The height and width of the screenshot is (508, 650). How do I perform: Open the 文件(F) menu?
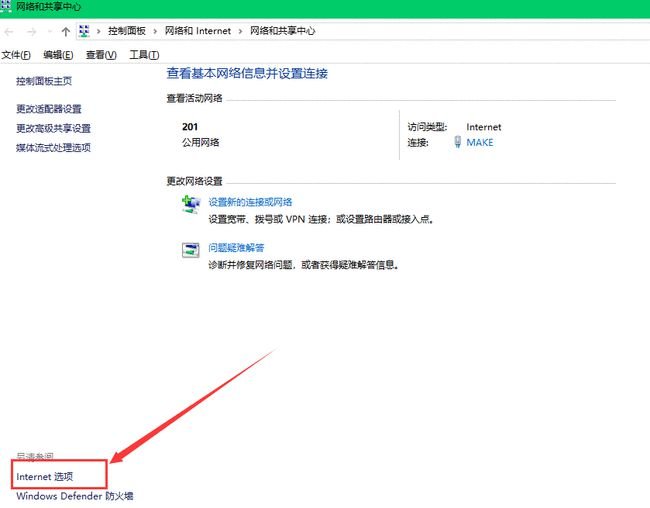click(x=16, y=55)
